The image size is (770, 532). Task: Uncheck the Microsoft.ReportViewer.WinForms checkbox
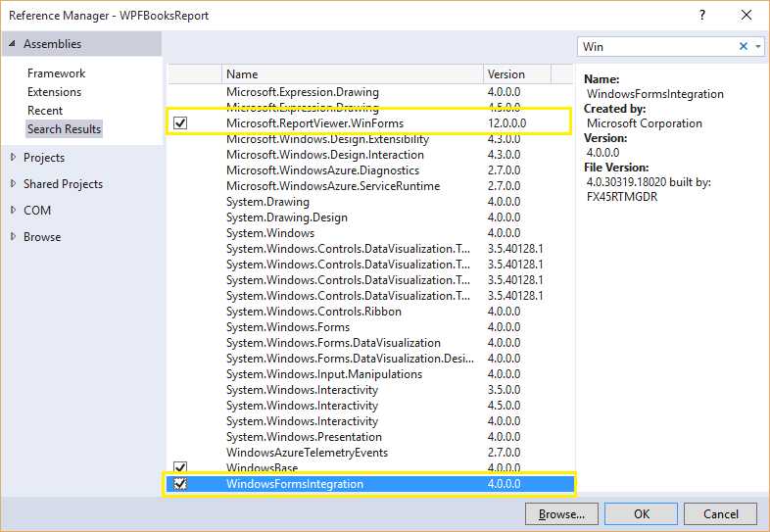click(180, 122)
